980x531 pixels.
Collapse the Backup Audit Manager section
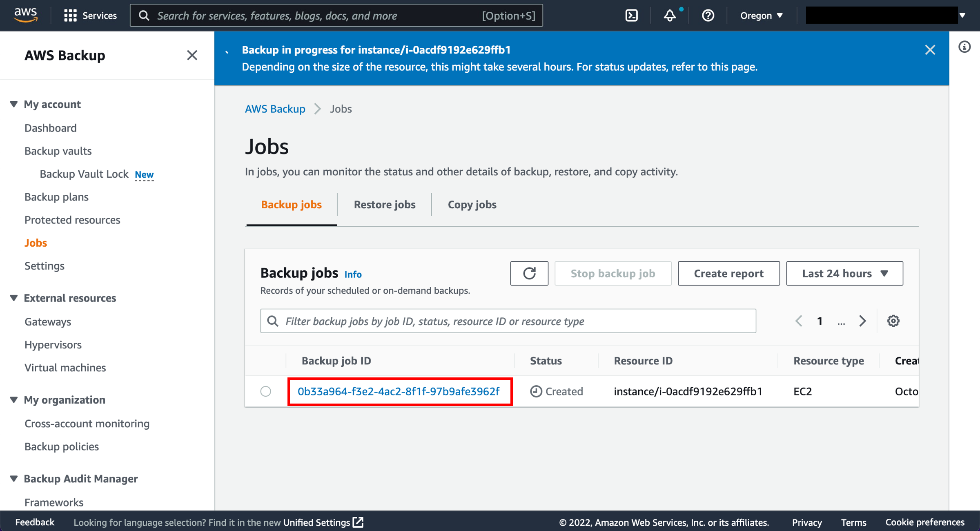tap(13, 478)
